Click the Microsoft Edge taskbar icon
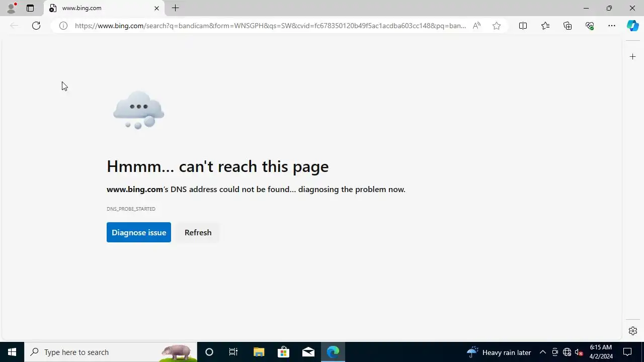 (333, 352)
